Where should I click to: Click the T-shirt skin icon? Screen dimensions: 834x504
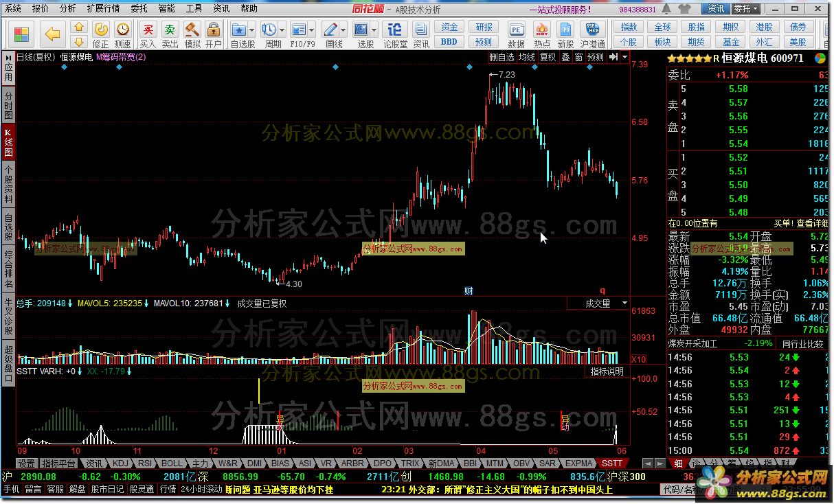pos(684,9)
